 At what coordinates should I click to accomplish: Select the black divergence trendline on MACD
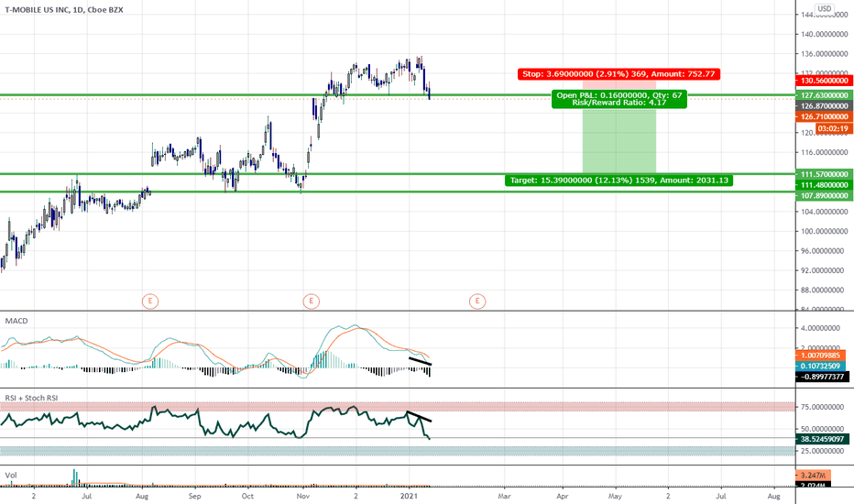pos(420,361)
